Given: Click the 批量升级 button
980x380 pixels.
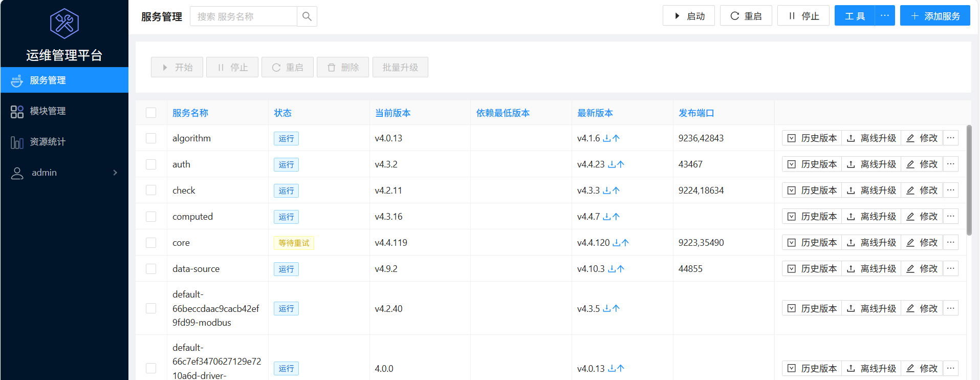Looking at the screenshot, I should (400, 67).
